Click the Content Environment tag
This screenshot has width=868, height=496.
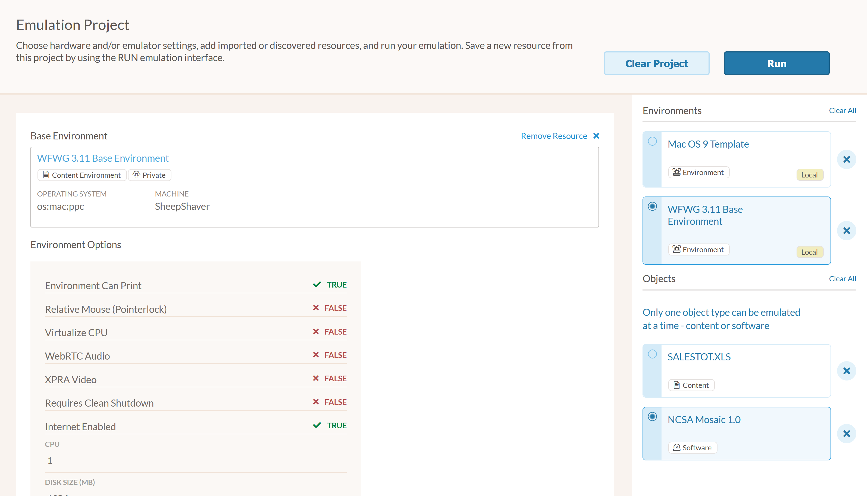click(x=82, y=175)
